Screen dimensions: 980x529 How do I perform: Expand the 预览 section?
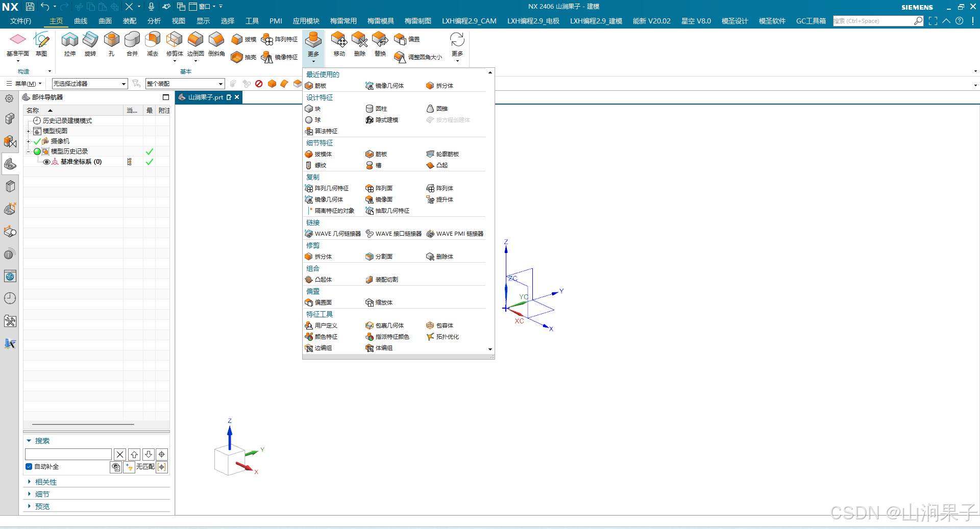(x=42, y=507)
